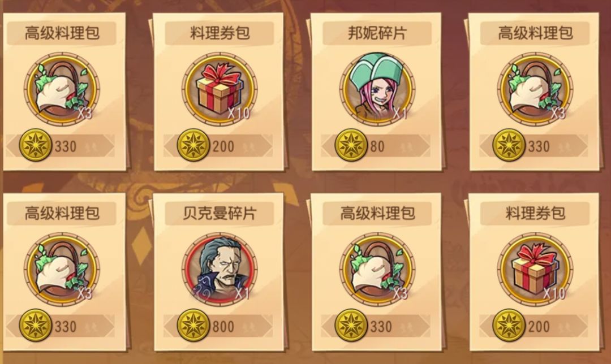
Task: Open the 贝克曼碎片 title label
Action: click(219, 213)
